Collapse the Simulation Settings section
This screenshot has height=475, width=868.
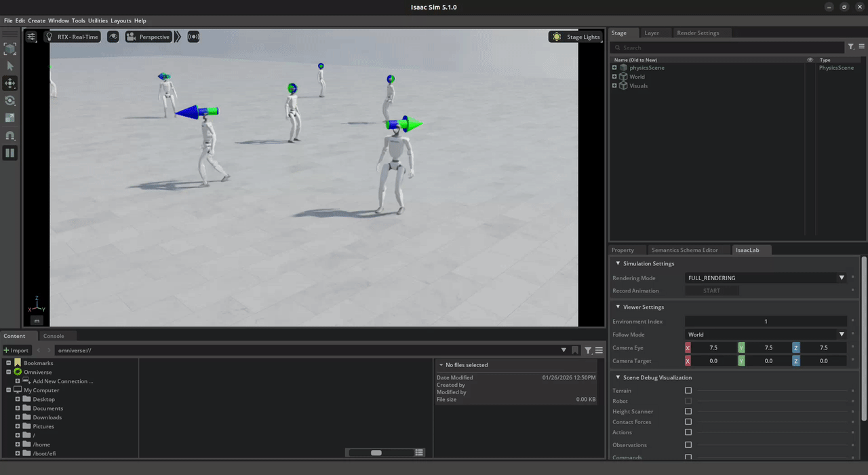coord(618,263)
